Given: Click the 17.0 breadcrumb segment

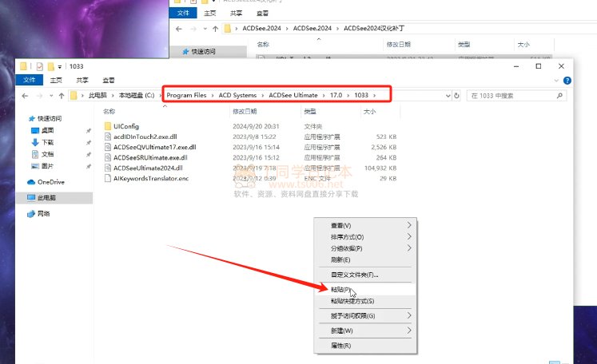Looking at the screenshot, I should 336,95.
